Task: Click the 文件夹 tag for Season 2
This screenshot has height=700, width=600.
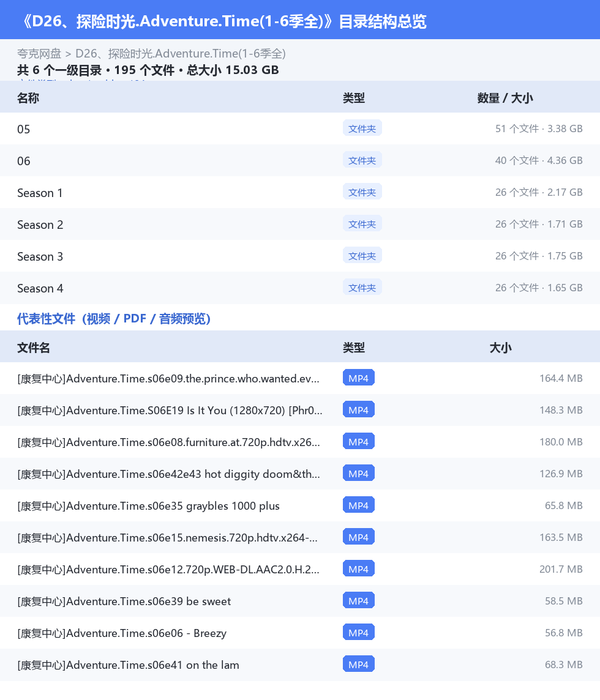Action: pos(362,224)
